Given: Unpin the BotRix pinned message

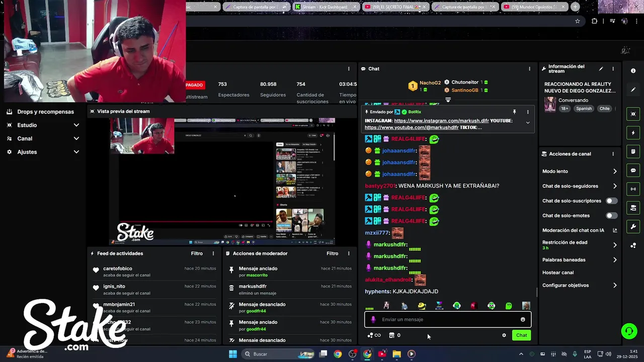Looking at the screenshot, I should tap(514, 112).
